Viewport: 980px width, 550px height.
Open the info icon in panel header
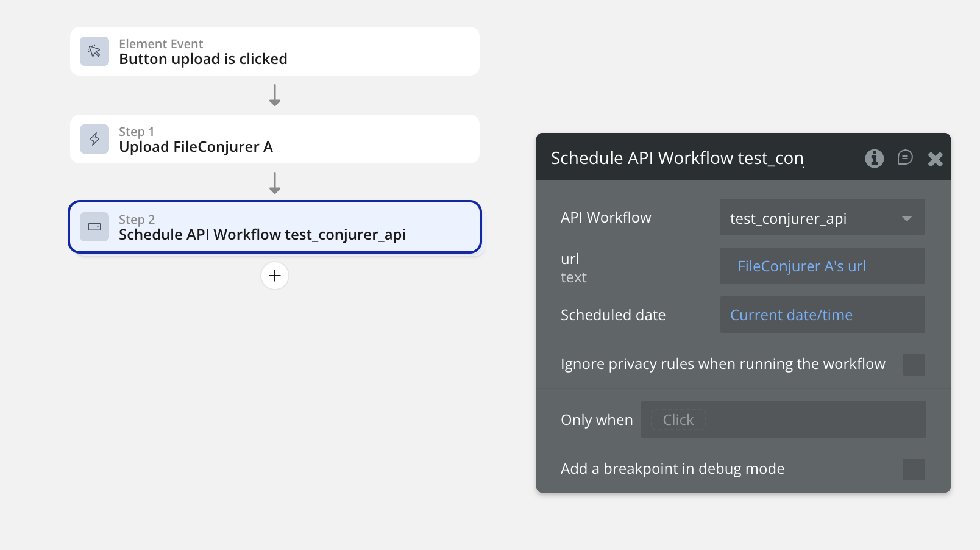[874, 159]
